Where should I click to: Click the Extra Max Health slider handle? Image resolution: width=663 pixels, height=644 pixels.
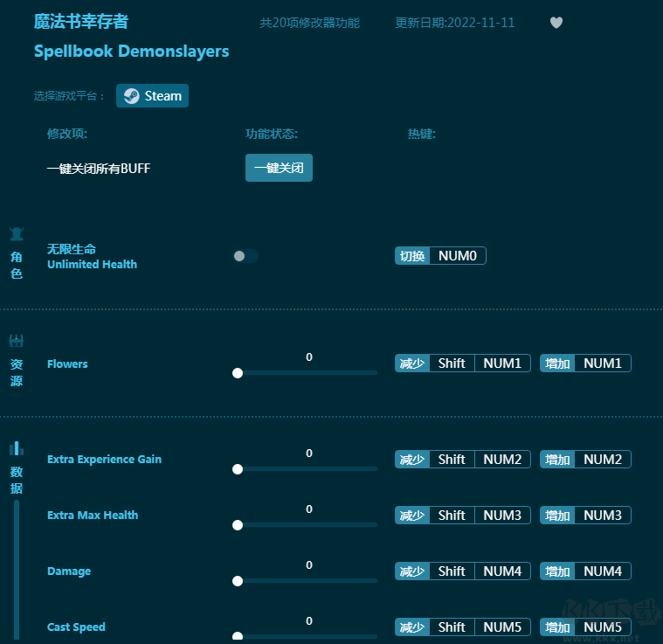(x=238, y=525)
